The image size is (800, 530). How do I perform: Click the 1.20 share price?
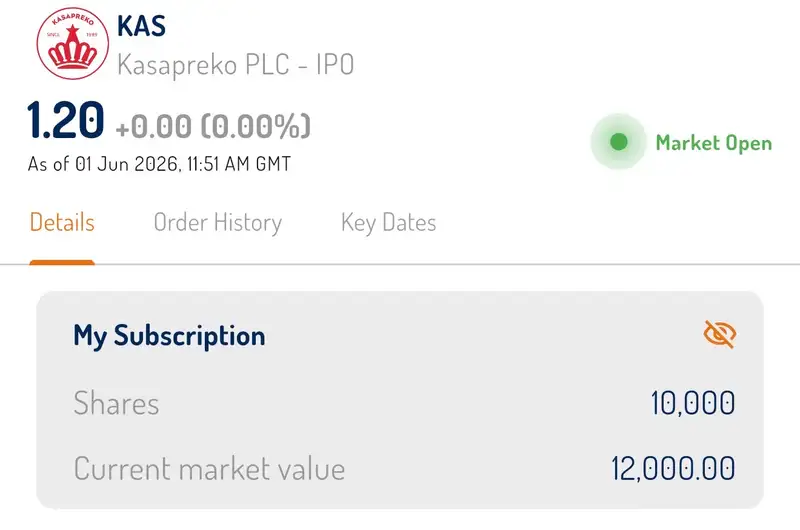click(66, 120)
